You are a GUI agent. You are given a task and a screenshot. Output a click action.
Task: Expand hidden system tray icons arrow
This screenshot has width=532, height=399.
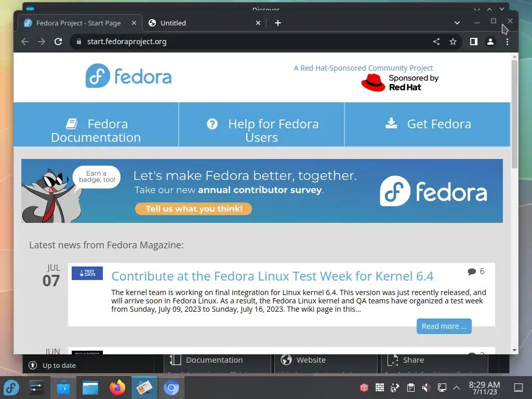tap(457, 388)
